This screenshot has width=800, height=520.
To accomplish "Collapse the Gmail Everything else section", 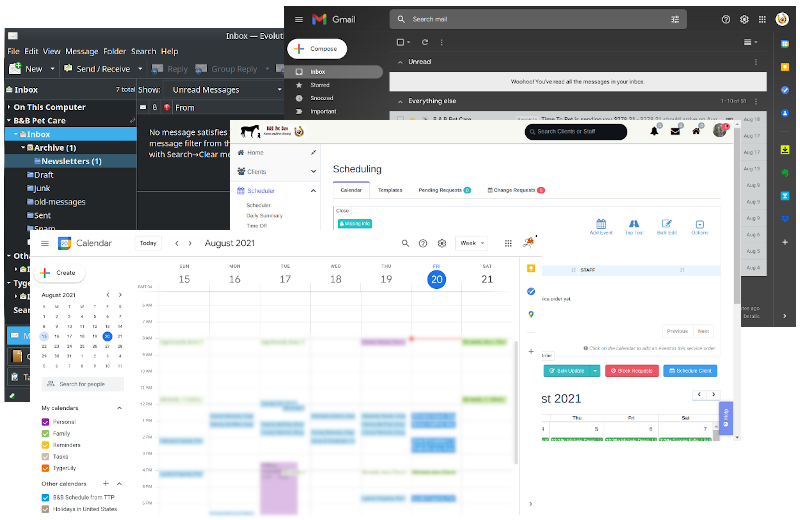I will (400, 101).
